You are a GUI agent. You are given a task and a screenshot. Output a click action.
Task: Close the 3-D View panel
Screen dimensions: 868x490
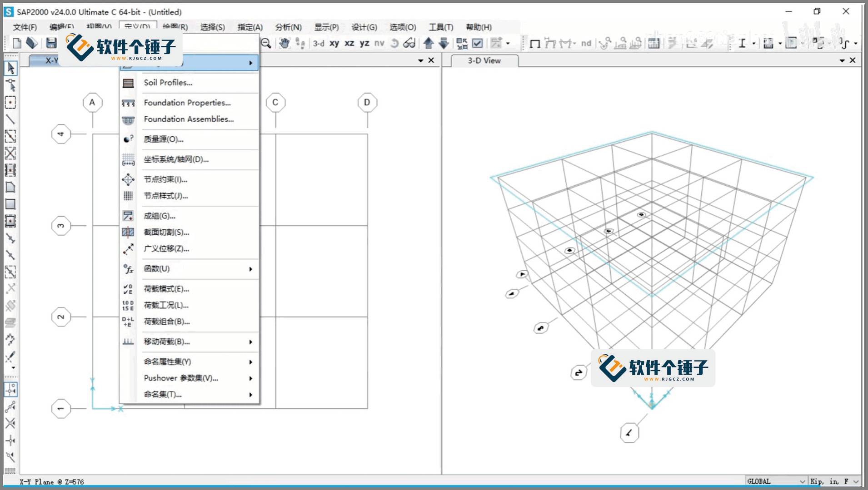tap(853, 60)
